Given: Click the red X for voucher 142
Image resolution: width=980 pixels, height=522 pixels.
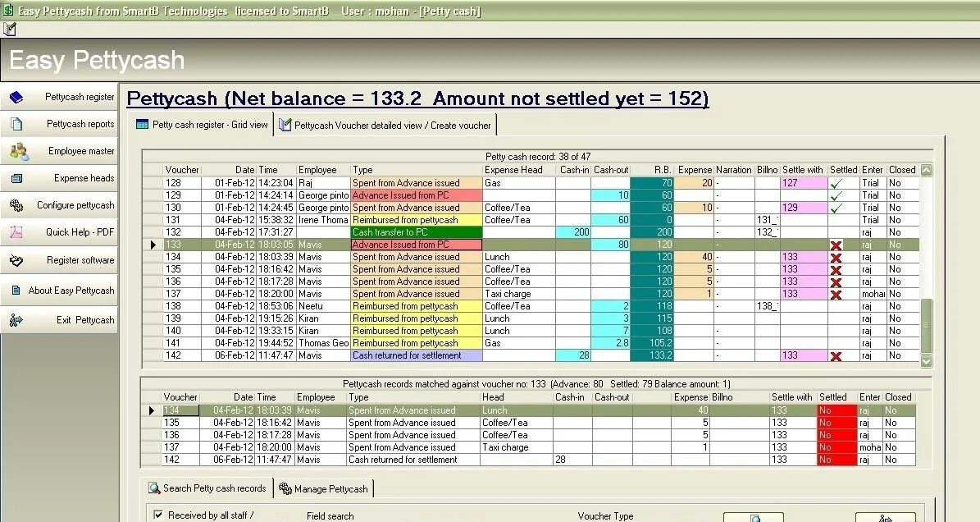Looking at the screenshot, I should pyautogui.click(x=836, y=355).
